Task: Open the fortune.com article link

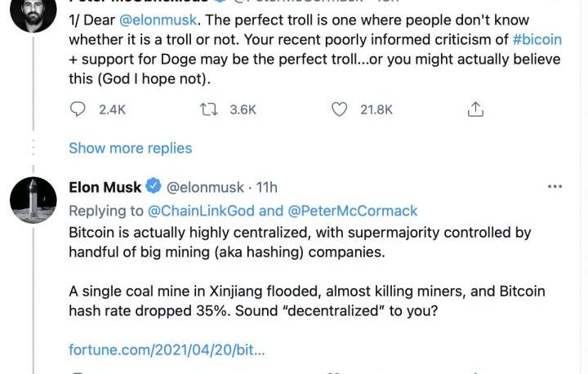Action: point(167,350)
